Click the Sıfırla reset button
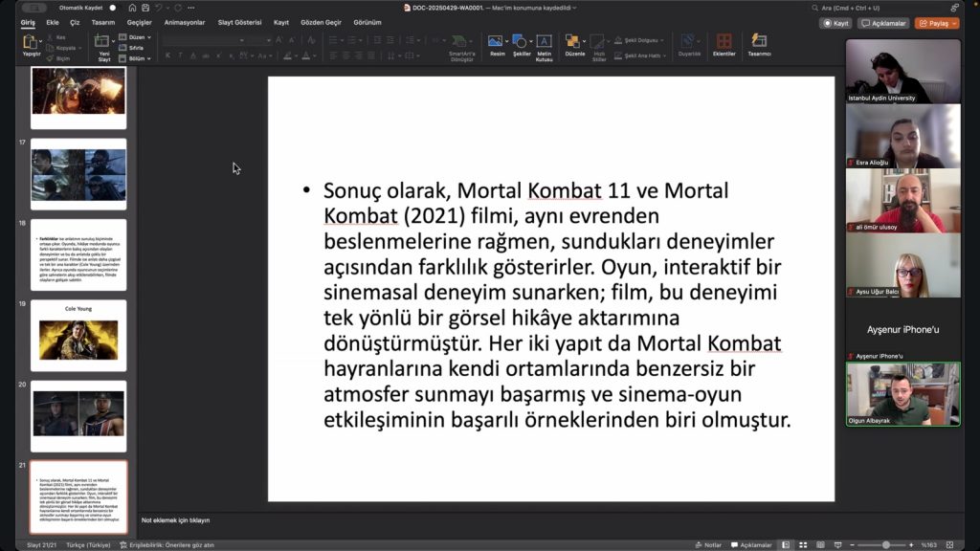 (x=131, y=48)
